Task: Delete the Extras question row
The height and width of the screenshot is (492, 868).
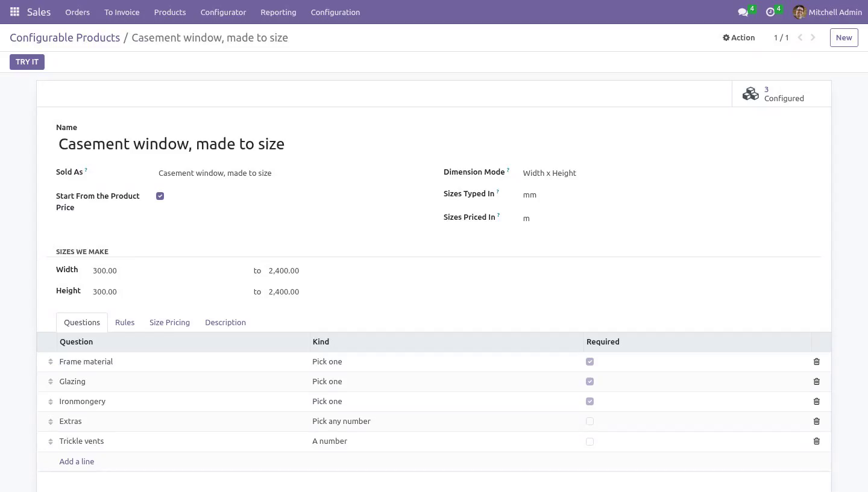Action: (817, 422)
